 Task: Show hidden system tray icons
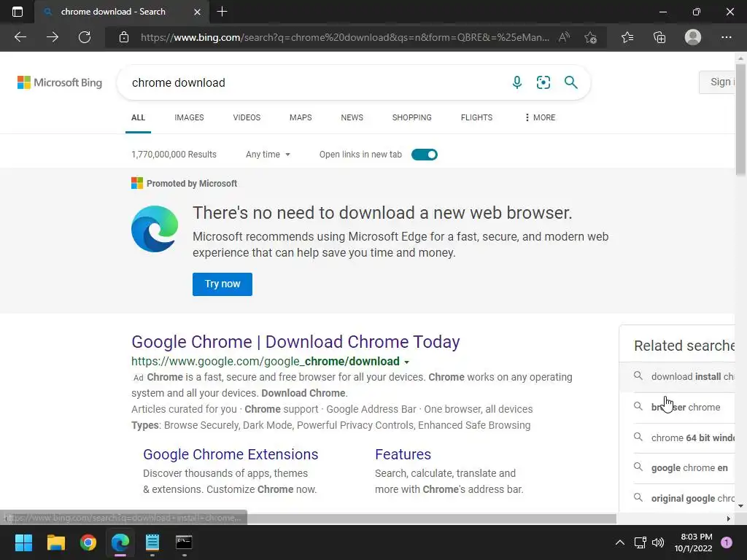[620, 542]
